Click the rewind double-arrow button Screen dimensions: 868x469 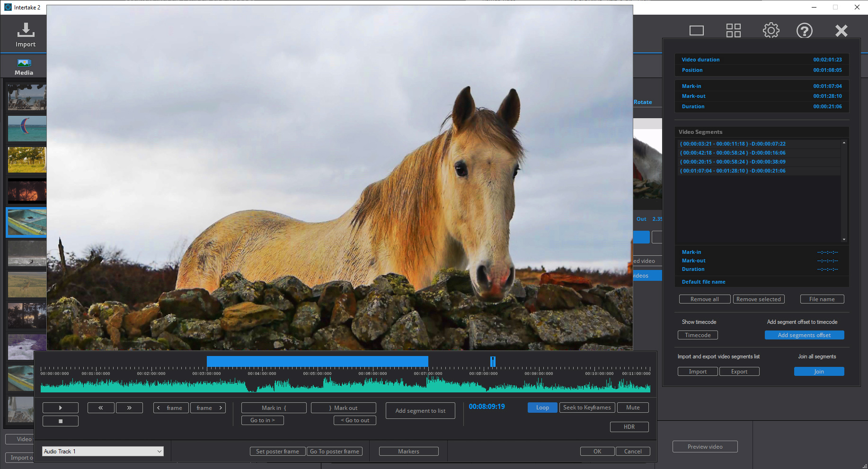(x=101, y=408)
